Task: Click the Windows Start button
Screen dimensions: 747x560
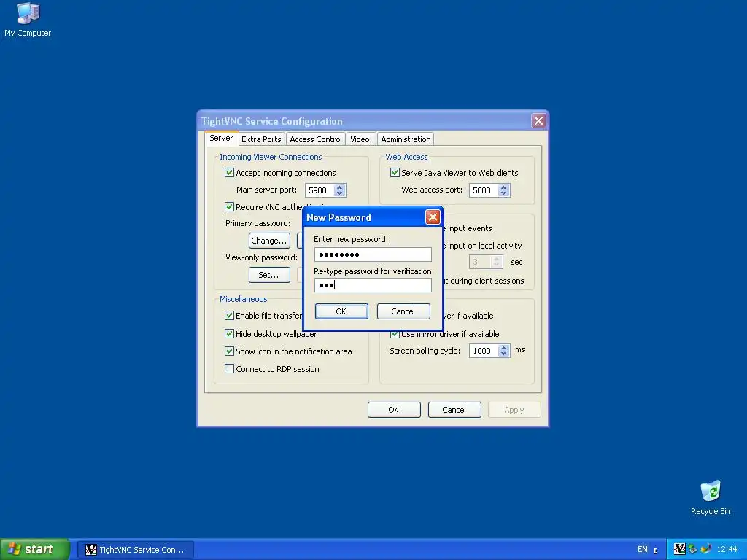Action: (34, 549)
